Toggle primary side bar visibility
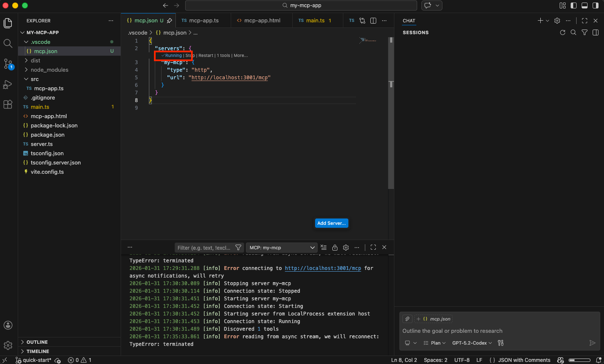Viewport: 604px width, 364px height. (574, 5)
